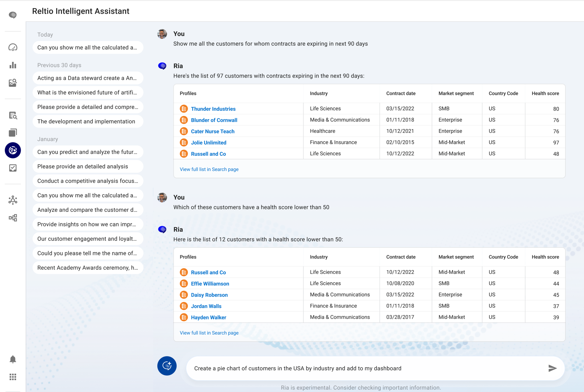Open Acting as a Data steward conversation
Viewport: 584px width, 392px height.
[x=88, y=78]
